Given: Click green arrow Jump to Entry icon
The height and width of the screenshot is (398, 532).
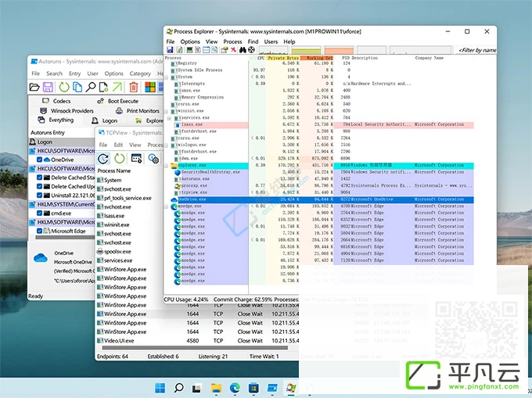Looking at the screenshot, I should pyautogui.click(x=117, y=88).
